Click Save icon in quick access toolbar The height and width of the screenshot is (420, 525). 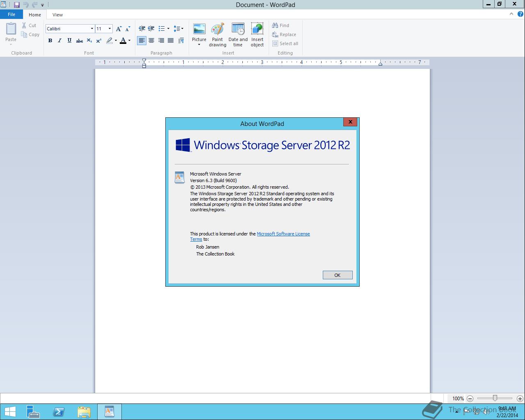(17, 5)
